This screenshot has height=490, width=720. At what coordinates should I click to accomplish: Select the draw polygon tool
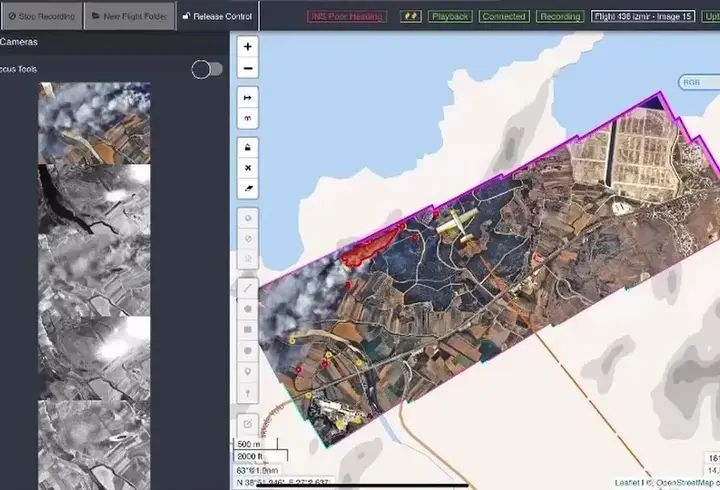(x=248, y=309)
